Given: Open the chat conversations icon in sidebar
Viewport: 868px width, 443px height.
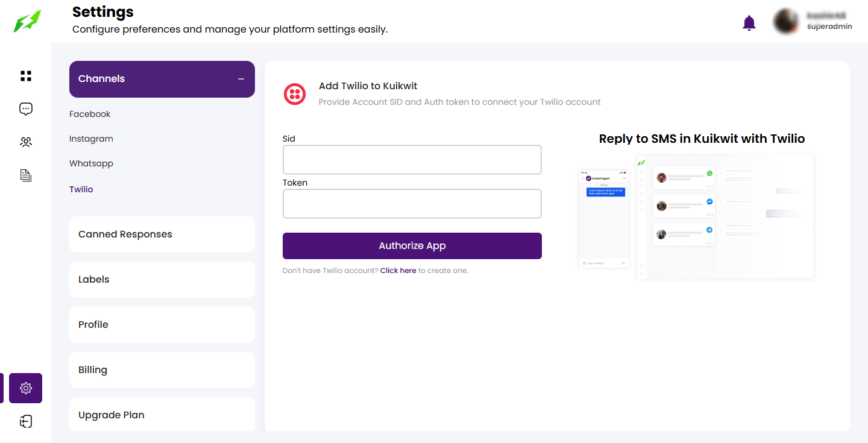Looking at the screenshot, I should tap(26, 109).
